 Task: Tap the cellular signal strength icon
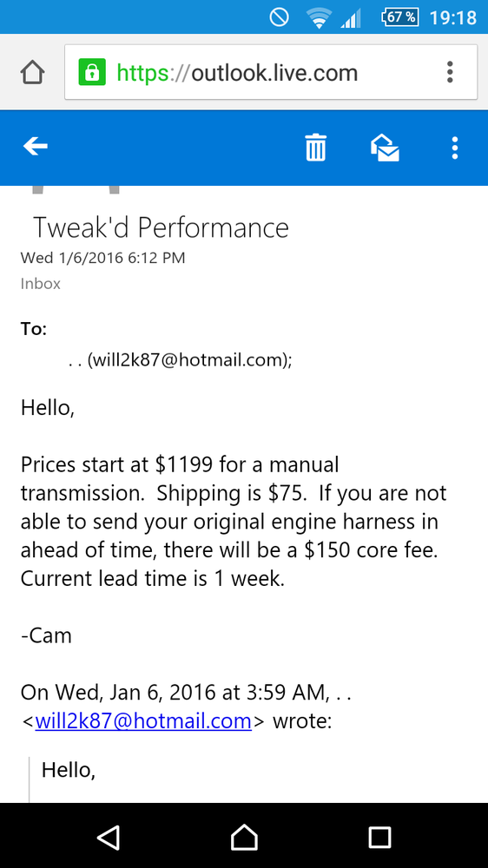tap(350, 18)
